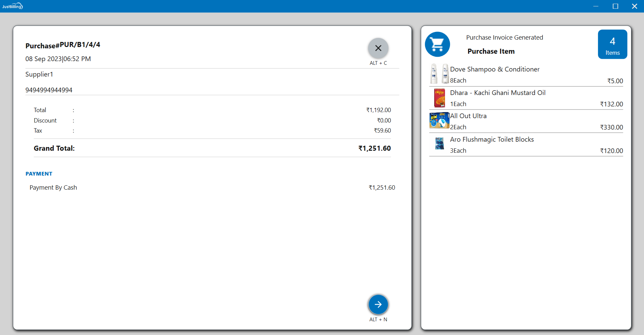Maximize the JustBilling window
644x335 pixels.
pos(615,6)
